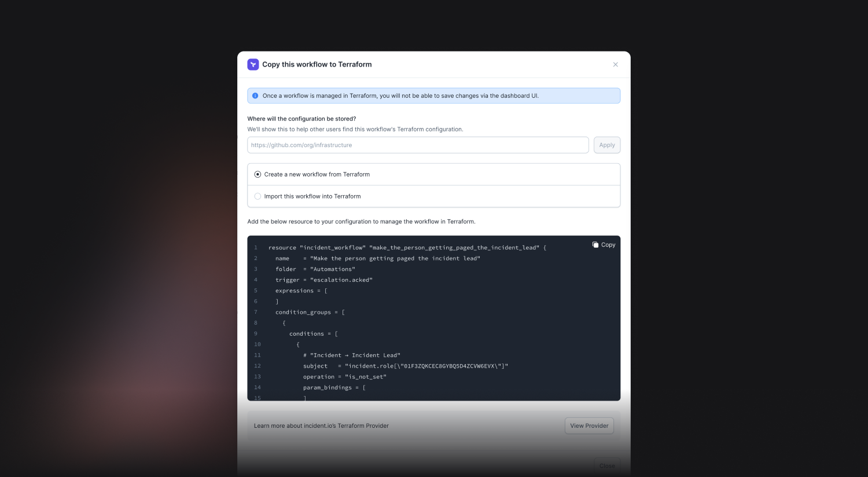This screenshot has height=477, width=868.
Task: Click the Copy button on the code snippet
Action: click(604, 244)
